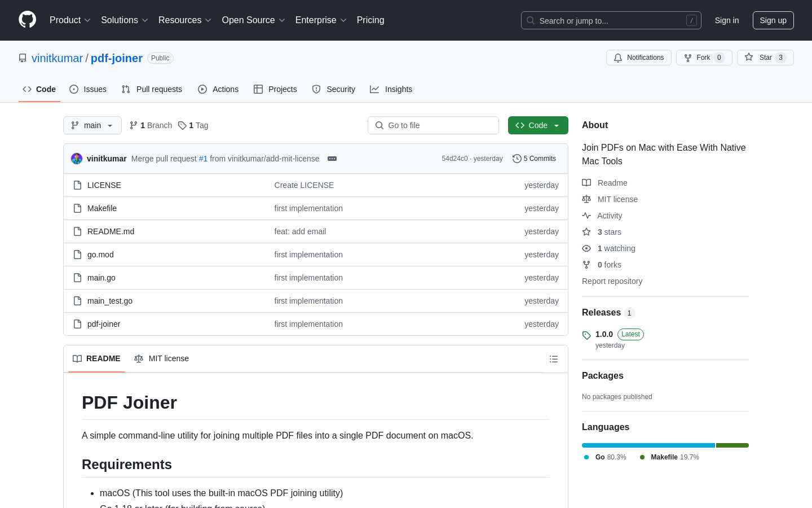Focus the Search or jump to field

611,20
